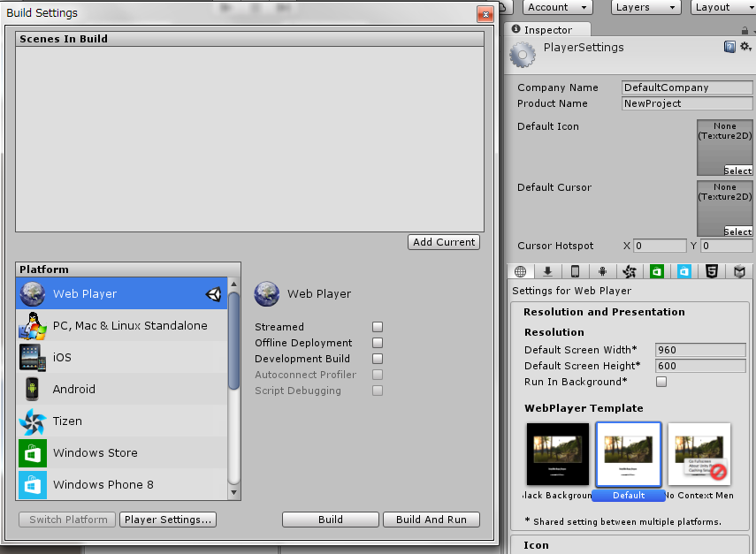Click the Inspector tab info icon
756x554 pixels.
pyautogui.click(x=515, y=29)
